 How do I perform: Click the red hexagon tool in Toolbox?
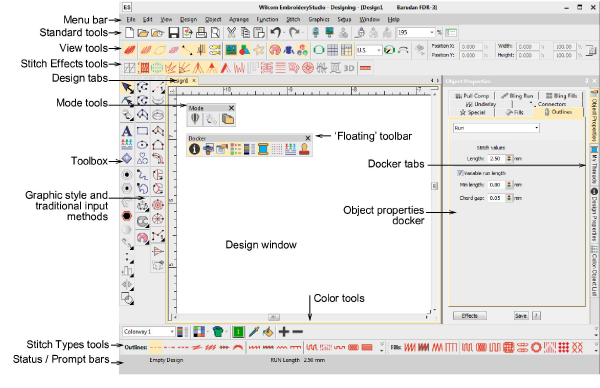pos(127,216)
